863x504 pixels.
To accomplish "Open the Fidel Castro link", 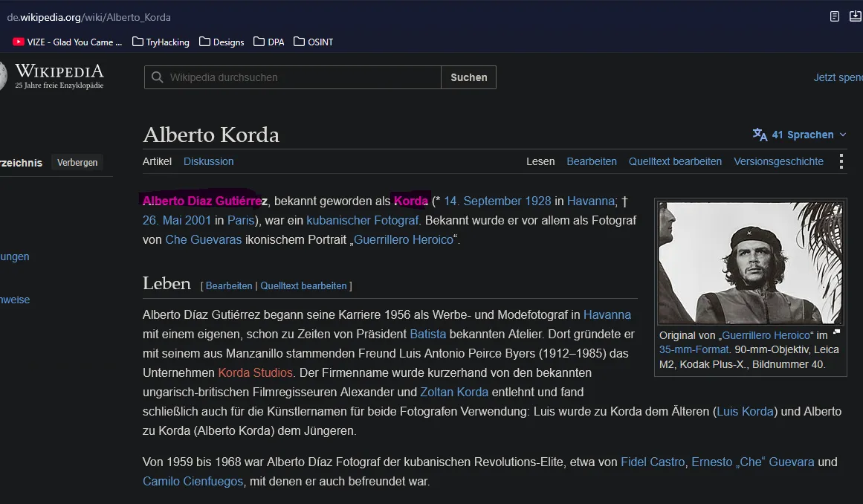I will [x=653, y=462].
